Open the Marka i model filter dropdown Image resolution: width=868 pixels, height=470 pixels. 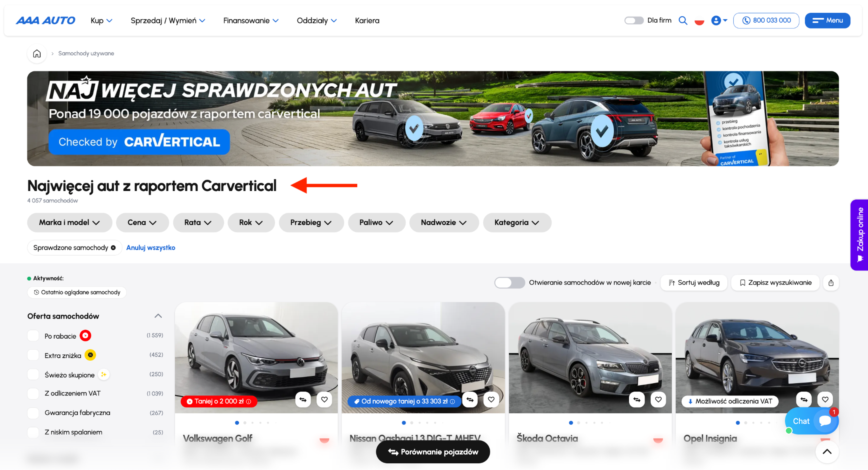(x=69, y=223)
